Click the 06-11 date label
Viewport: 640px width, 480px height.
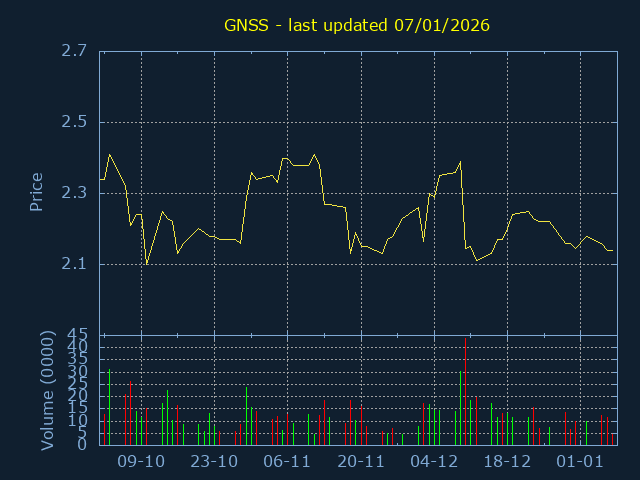[x=287, y=461]
